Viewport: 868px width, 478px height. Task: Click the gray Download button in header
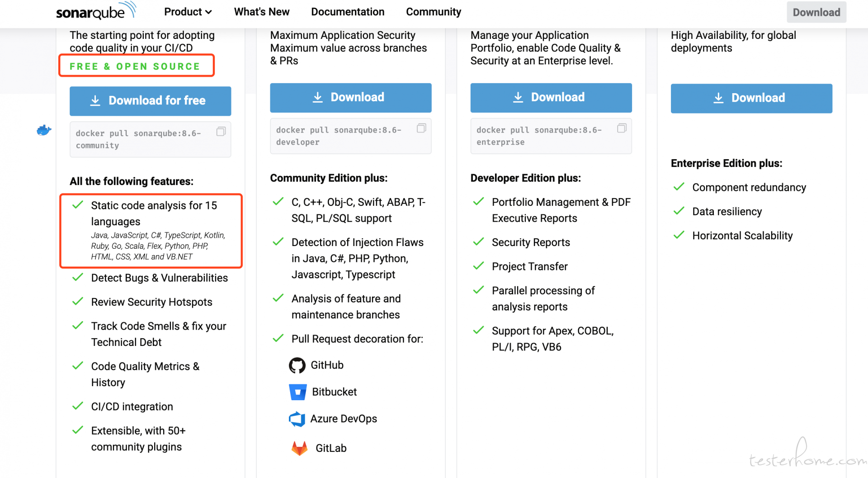pos(816,12)
